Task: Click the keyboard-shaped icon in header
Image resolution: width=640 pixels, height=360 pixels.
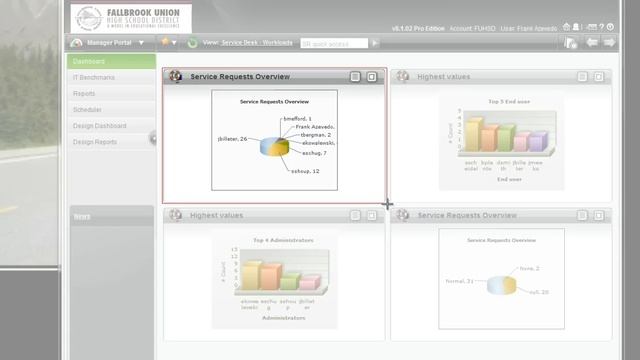Action: pos(591,27)
